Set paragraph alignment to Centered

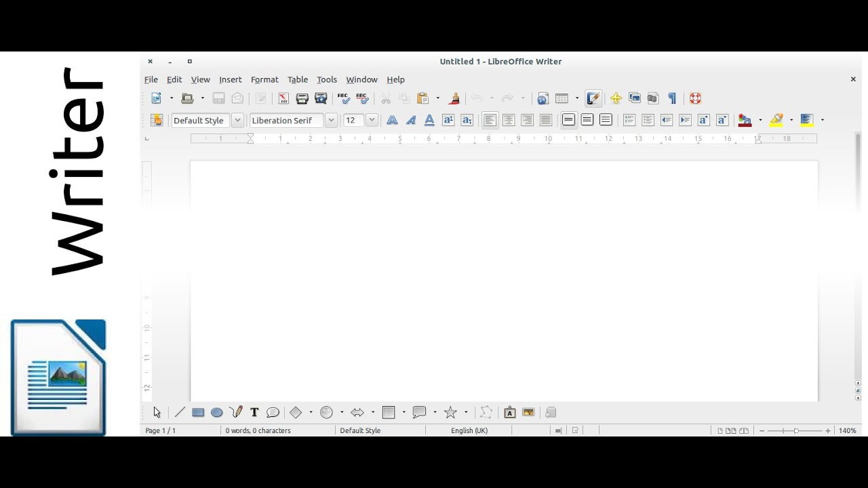(x=509, y=120)
